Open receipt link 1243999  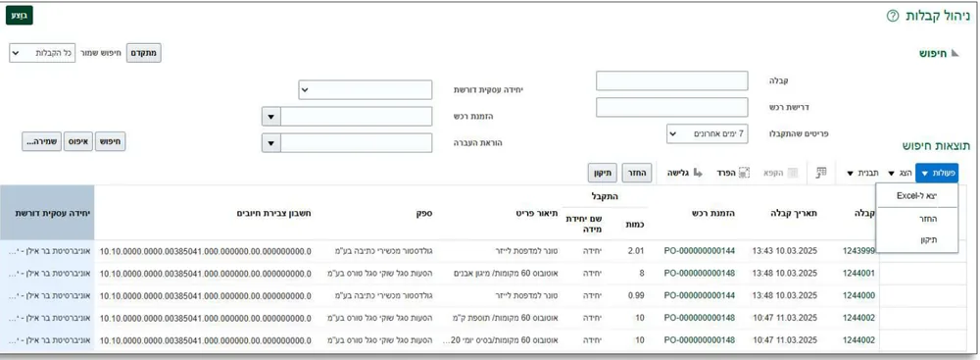pyautogui.click(x=858, y=251)
